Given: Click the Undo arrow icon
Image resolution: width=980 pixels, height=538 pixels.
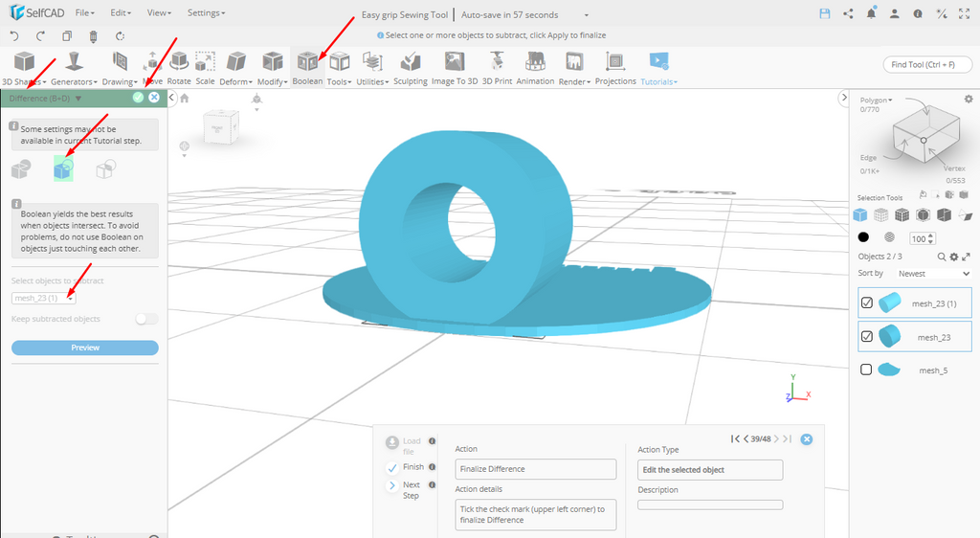Looking at the screenshot, I should [x=14, y=35].
